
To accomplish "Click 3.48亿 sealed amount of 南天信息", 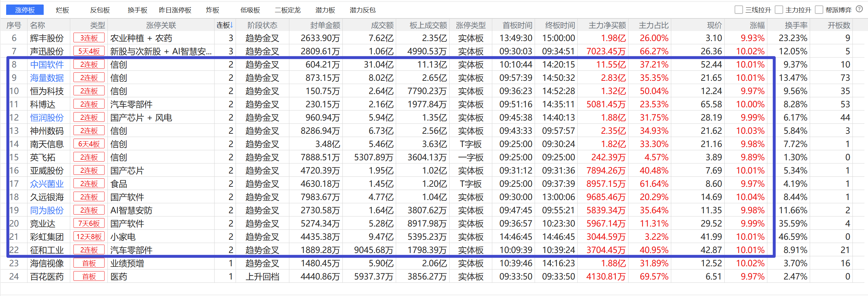I will point(328,144).
